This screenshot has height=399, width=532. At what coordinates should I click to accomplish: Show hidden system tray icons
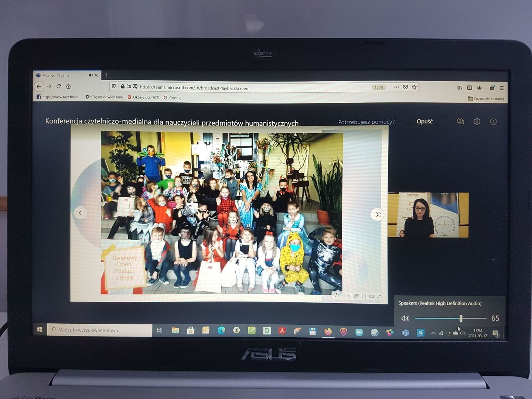[x=433, y=333]
